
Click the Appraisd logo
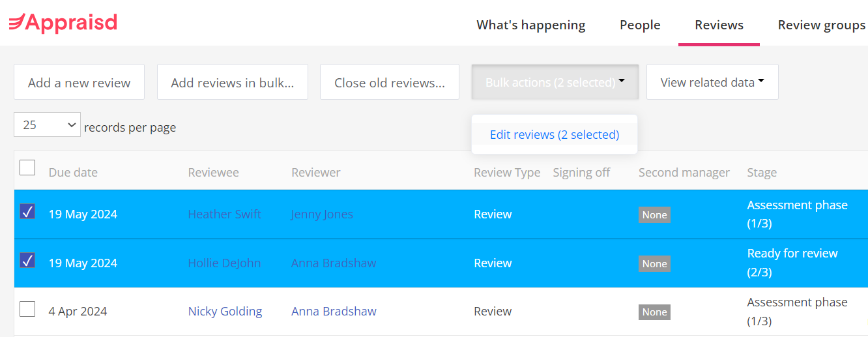coord(63,23)
